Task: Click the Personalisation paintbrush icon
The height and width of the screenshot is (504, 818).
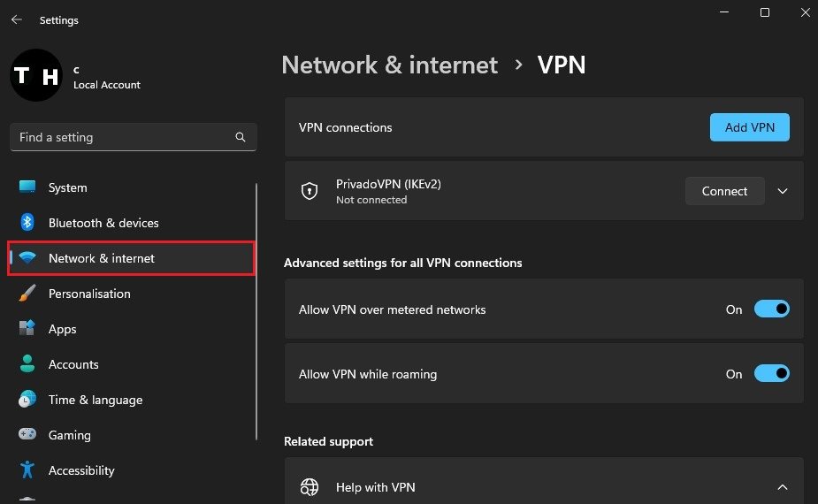Action: pos(27,294)
